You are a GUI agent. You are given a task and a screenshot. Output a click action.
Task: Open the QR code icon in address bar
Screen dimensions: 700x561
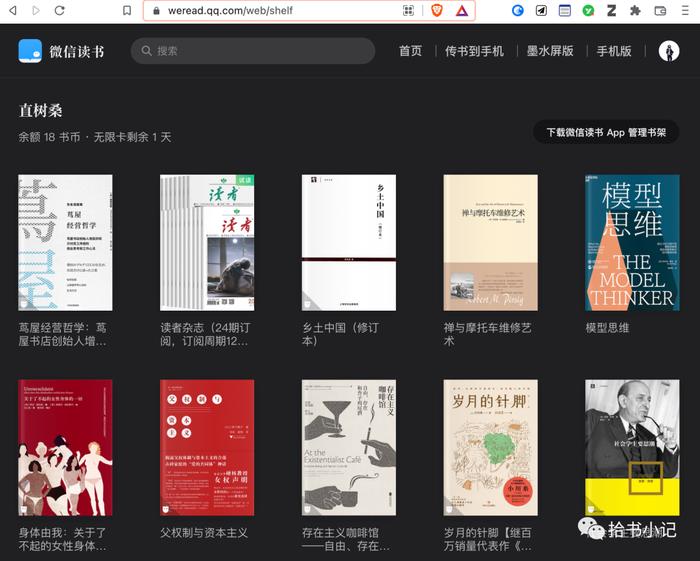click(x=408, y=10)
